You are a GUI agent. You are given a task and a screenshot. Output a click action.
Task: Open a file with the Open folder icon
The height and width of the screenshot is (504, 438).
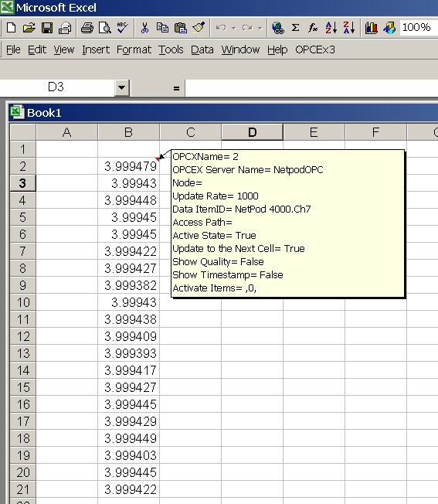29,28
